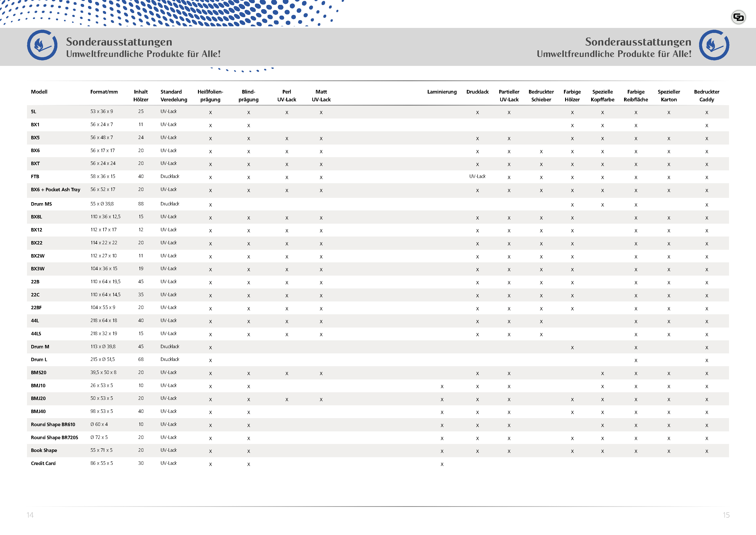Select the BX6 + Pocket Ash Tray label
This screenshot has width=756, height=535.
point(56,190)
